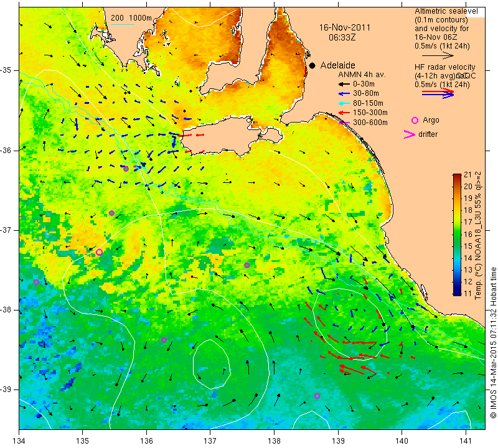The width and height of the screenshot is (498, 448).
Task: Click the Altimetric sealevel heading text
Action: pos(446,11)
